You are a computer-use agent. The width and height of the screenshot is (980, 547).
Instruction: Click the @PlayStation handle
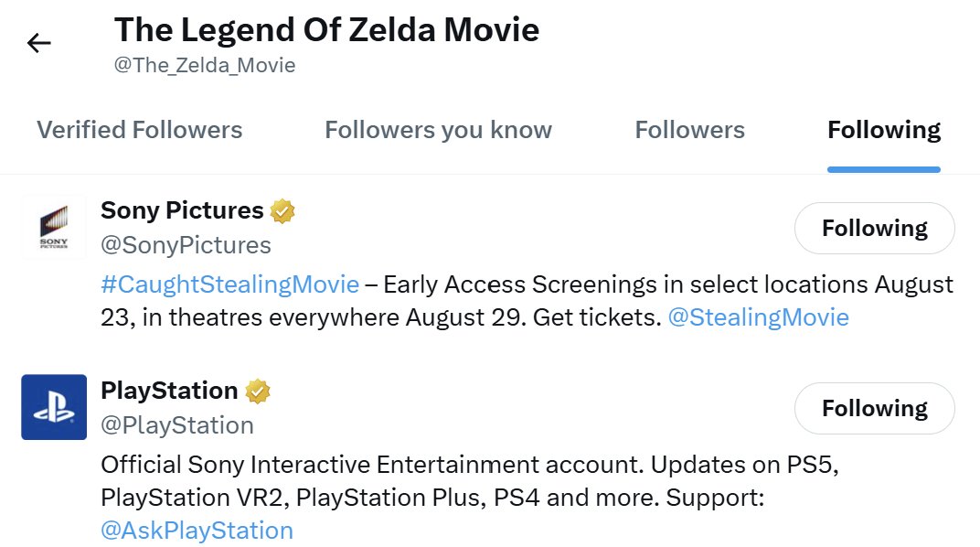(x=177, y=425)
